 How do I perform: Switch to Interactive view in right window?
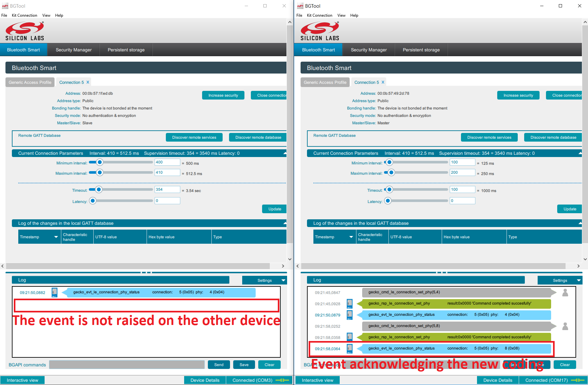point(318,380)
